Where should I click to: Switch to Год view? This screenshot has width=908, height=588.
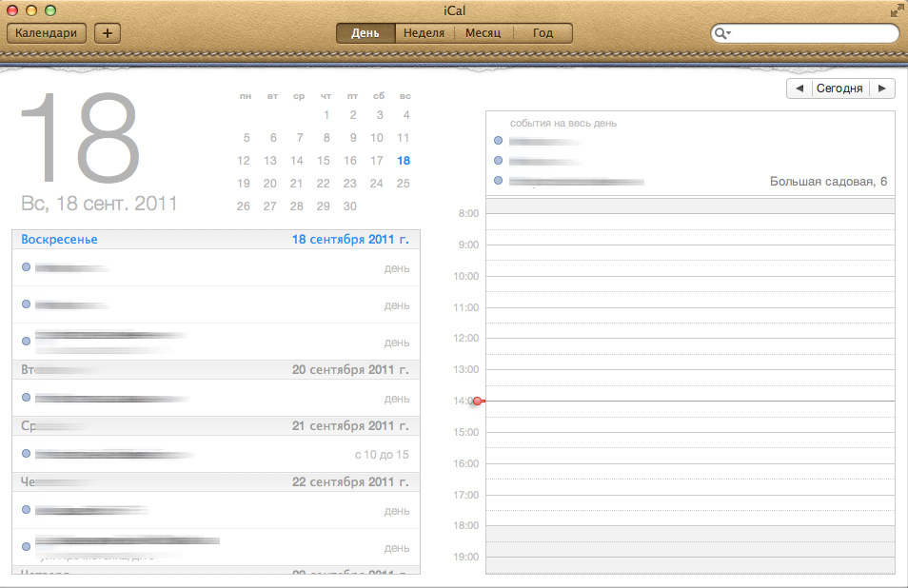click(543, 33)
